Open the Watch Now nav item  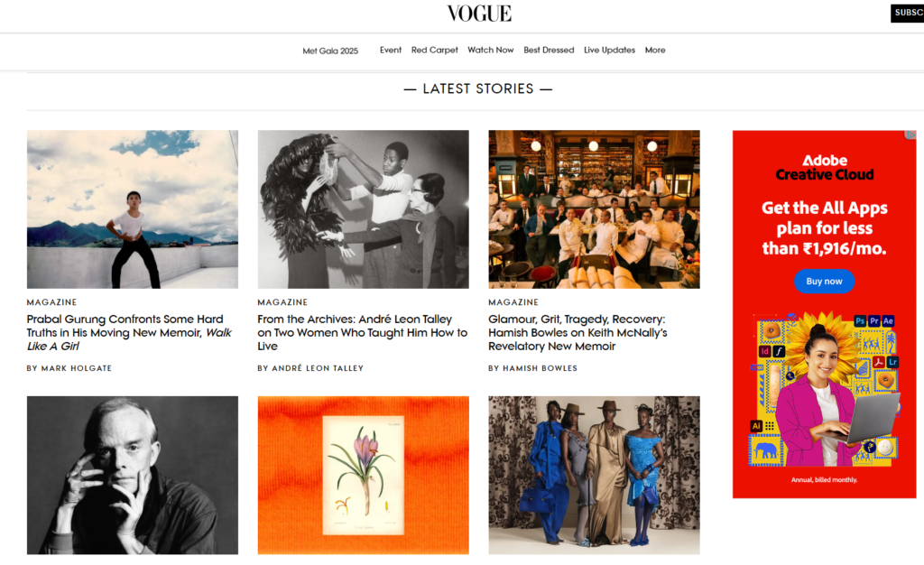tap(490, 50)
